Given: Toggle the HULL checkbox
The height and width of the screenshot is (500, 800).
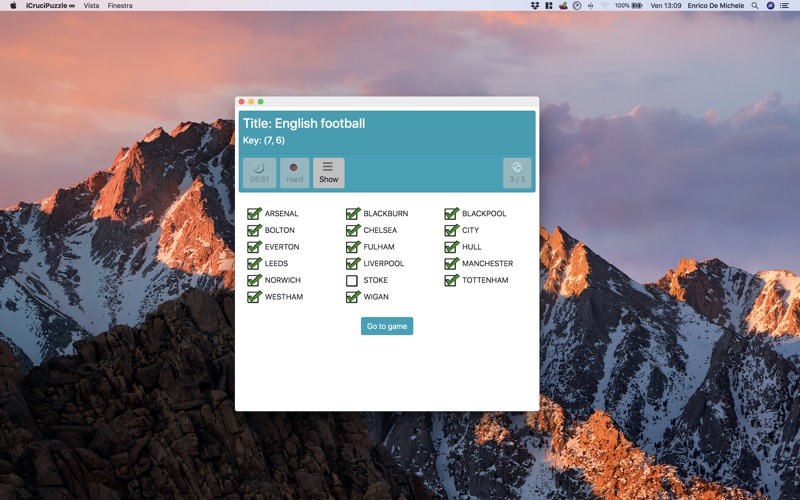Looking at the screenshot, I should (x=451, y=247).
